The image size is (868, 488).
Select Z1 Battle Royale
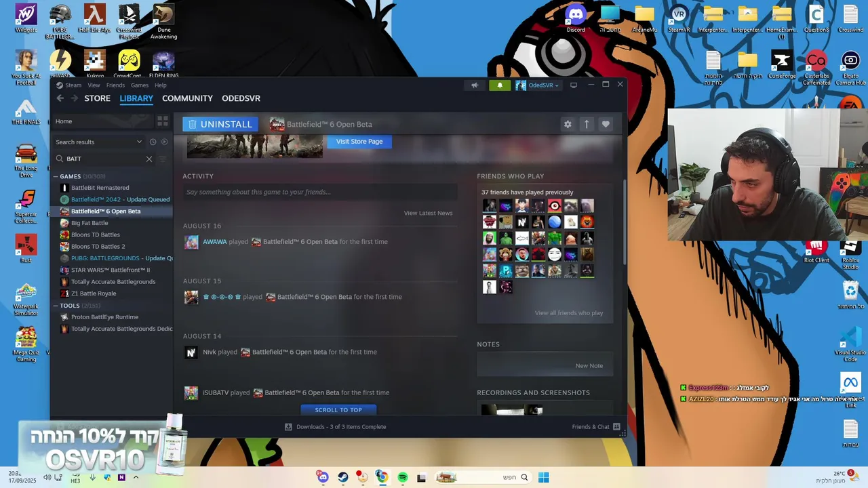click(94, 293)
